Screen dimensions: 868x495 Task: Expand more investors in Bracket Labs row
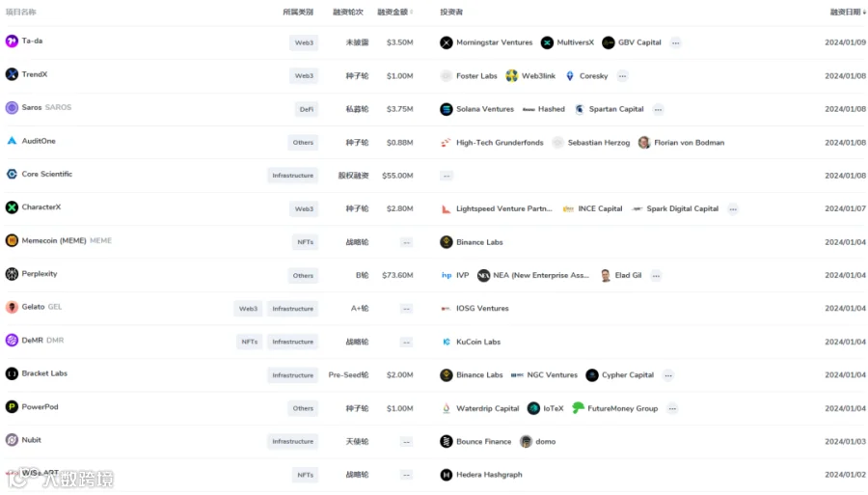point(668,375)
